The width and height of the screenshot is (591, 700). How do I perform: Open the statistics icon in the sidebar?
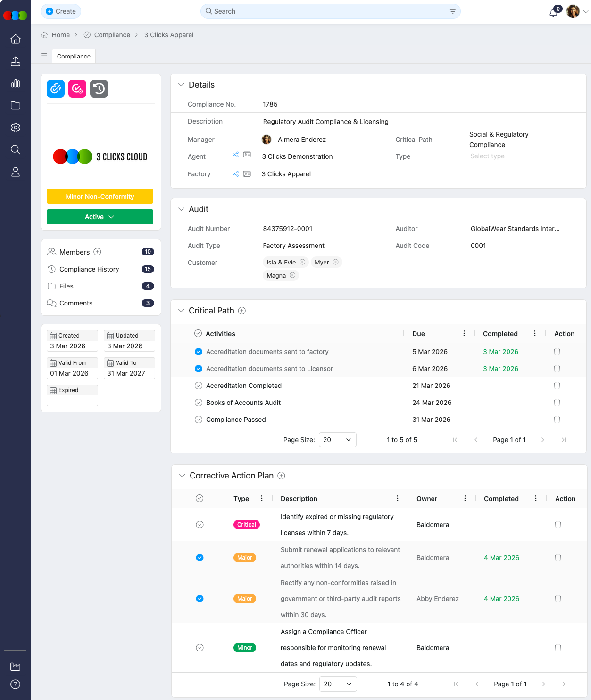coord(15,83)
